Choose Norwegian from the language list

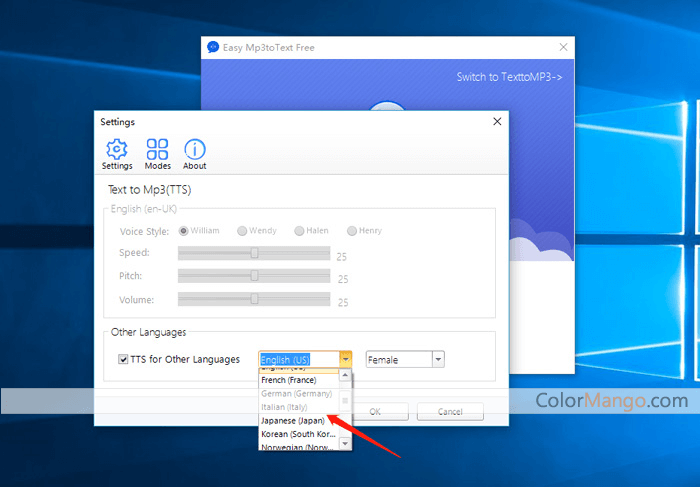299,447
